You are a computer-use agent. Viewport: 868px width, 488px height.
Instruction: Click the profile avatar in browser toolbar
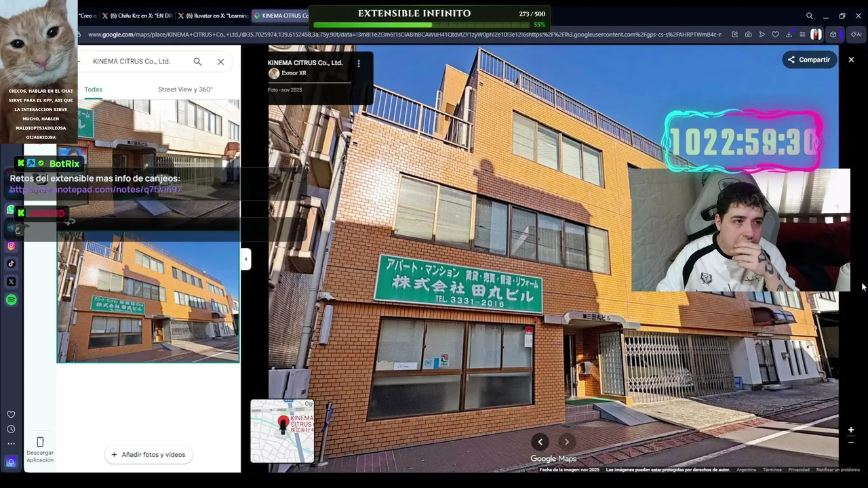tap(816, 35)
